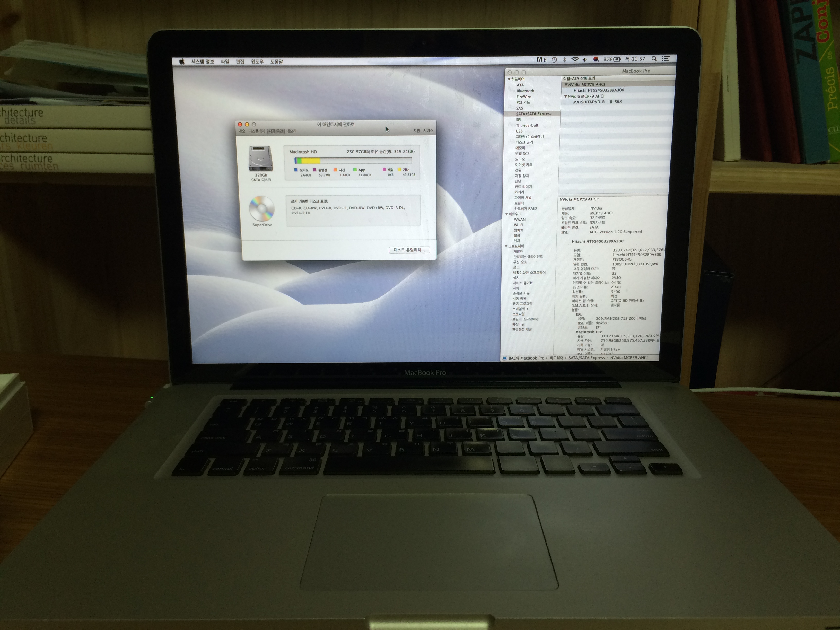Click the Apple menu icon
This screenshot has width=840, height=630.
[182, 62]
